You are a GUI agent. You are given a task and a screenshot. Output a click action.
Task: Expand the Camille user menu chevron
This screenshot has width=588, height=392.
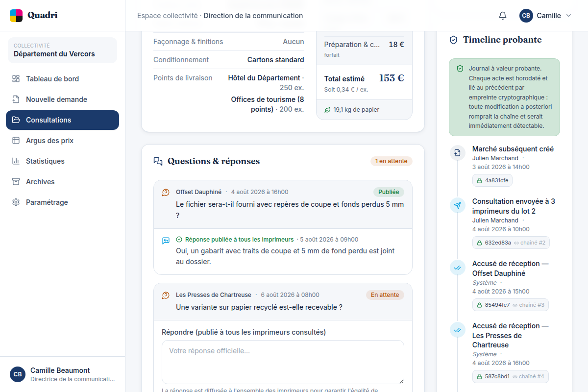(569, 16)
